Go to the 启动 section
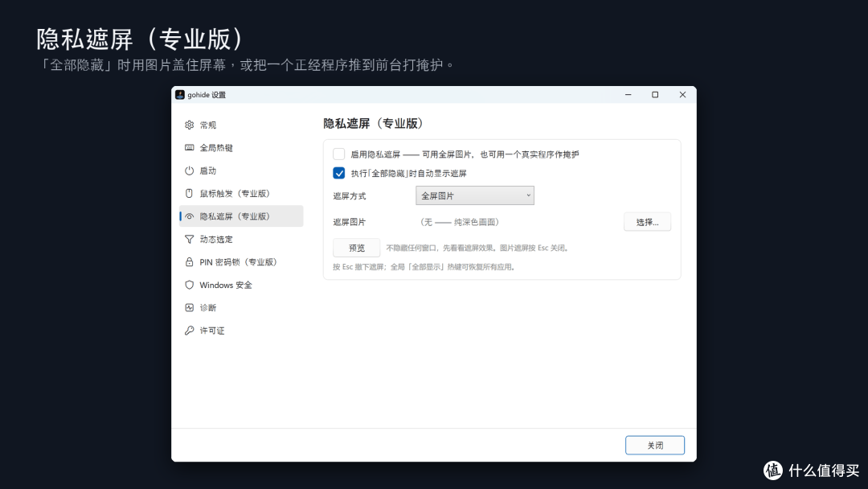The width and height of the screenshot is (868, 489). point(241,171)
